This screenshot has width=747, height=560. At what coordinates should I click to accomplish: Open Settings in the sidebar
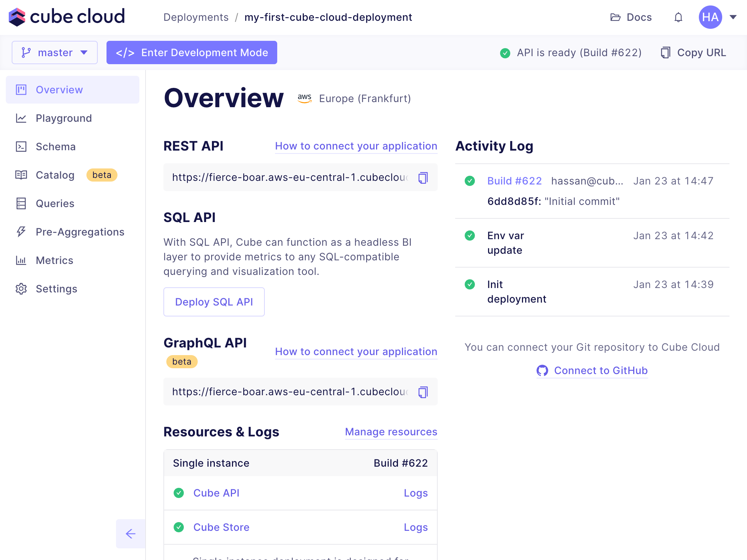pyautogui.click(x=73, y=289)
